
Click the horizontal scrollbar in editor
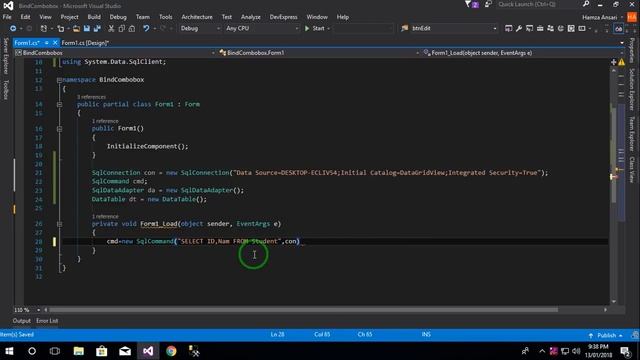303,310
